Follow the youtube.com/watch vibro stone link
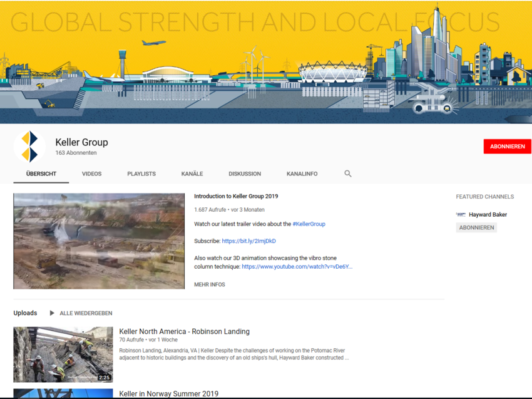 point(297,267)
